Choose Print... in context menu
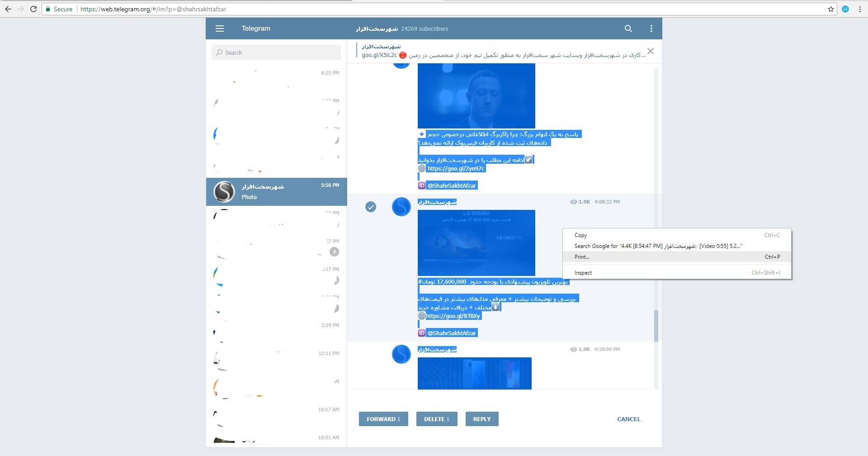868x456 pixels. coord(582,257)
